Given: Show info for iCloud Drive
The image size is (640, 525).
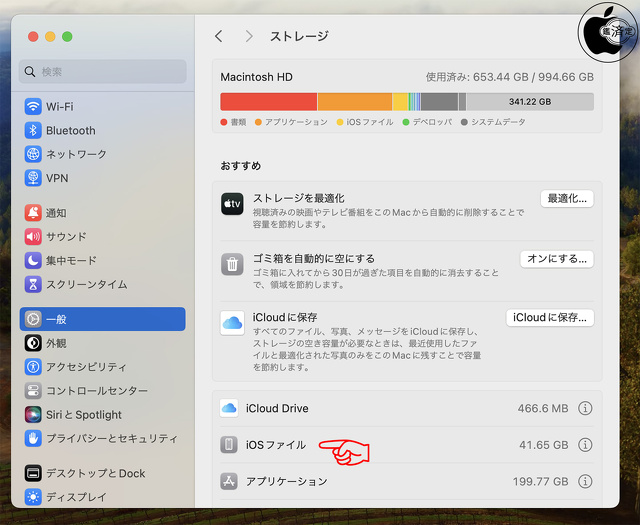Looking at the screenshot, I should click(585, 408).
